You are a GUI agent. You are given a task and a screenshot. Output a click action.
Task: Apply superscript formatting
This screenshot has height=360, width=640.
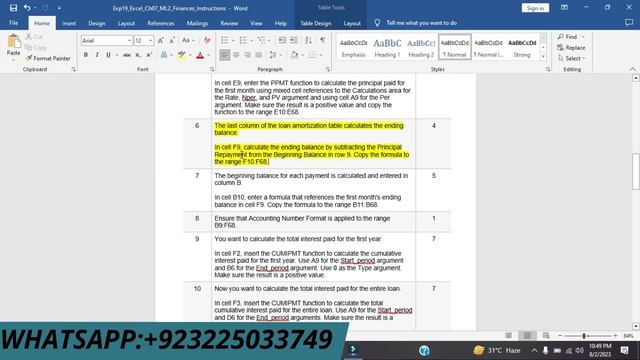coord(149,55)
